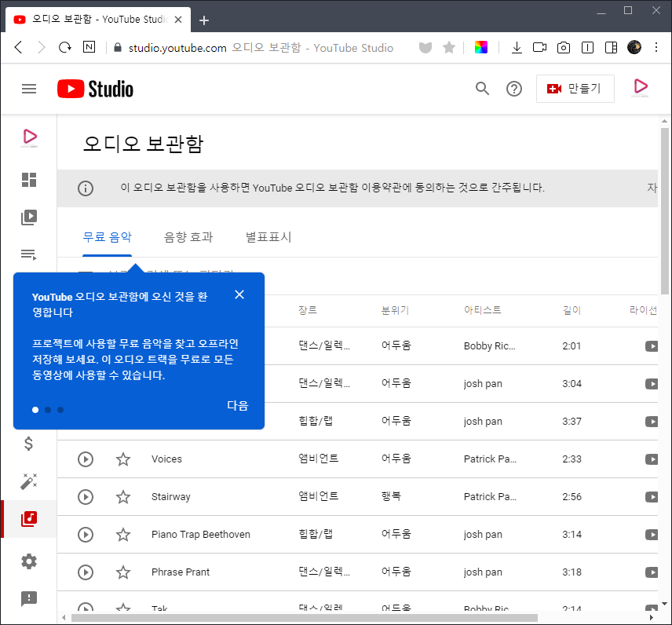Open the monetization dollar sidebar icon
672x625 pixels.
tap(29, 444)
